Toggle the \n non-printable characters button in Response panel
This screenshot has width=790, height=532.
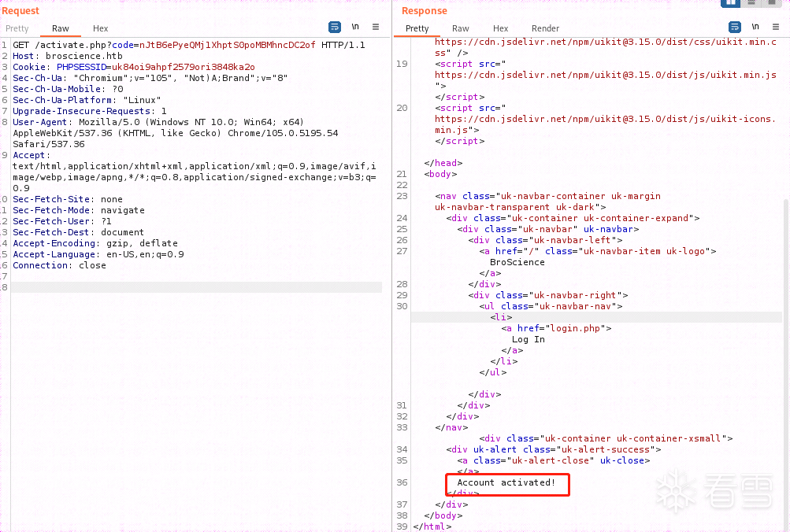coord(755,28)
